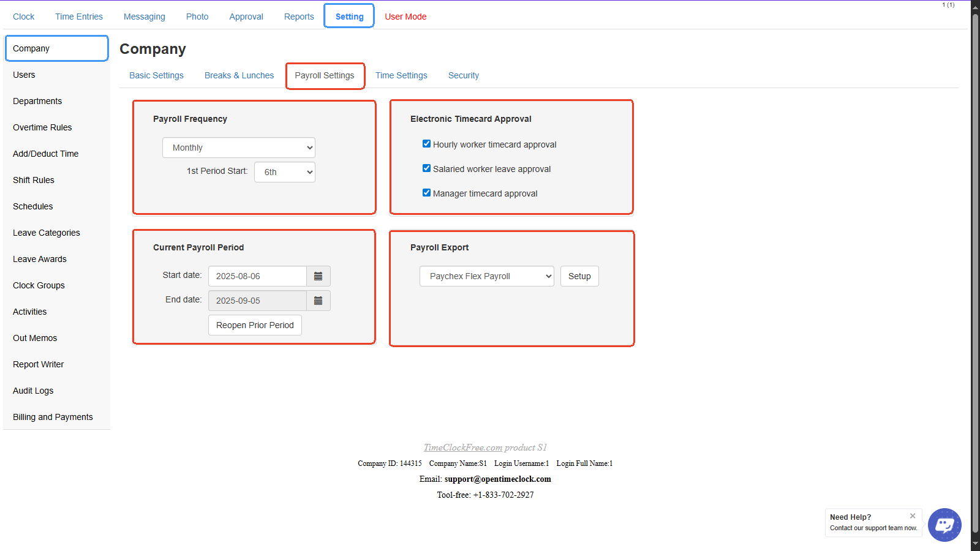Switch to User Mode

point(405,17)
